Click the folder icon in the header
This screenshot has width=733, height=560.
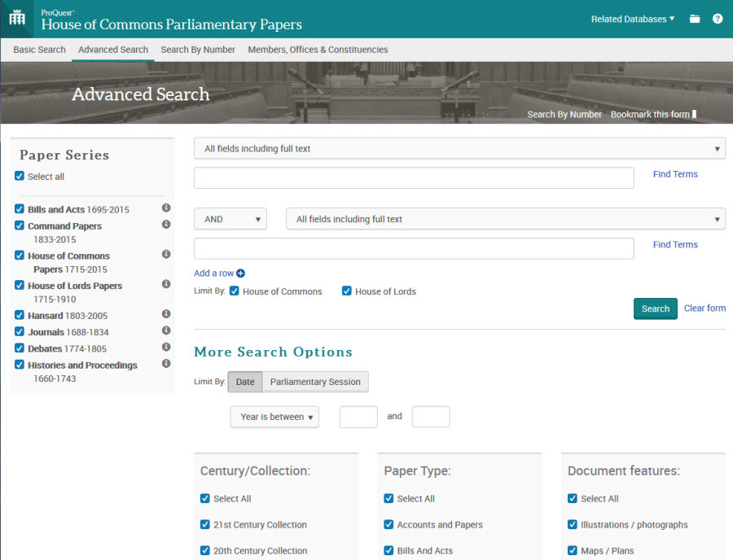click(x=694, y=17)
